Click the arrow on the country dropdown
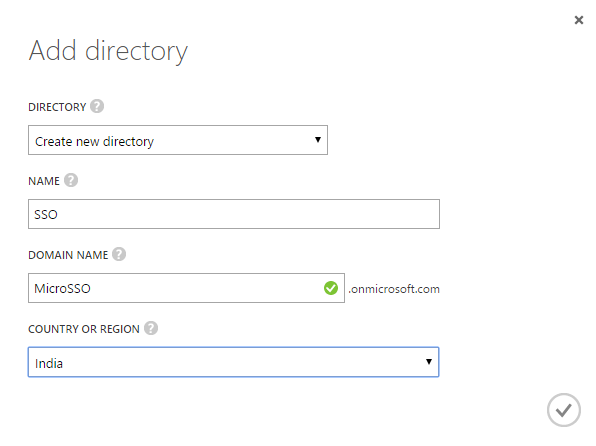 (429, 362)
